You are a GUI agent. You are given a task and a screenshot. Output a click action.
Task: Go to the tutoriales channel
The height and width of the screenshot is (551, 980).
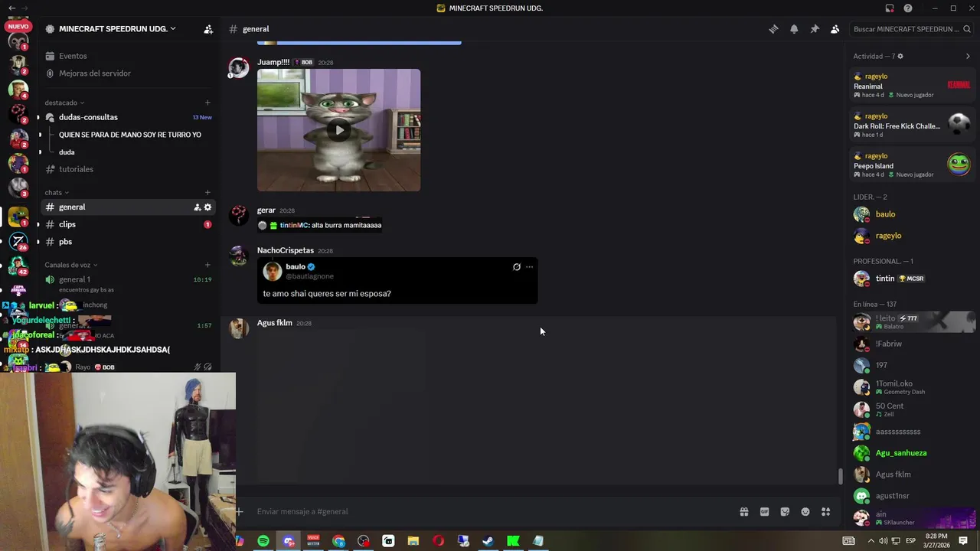point(76,169)
